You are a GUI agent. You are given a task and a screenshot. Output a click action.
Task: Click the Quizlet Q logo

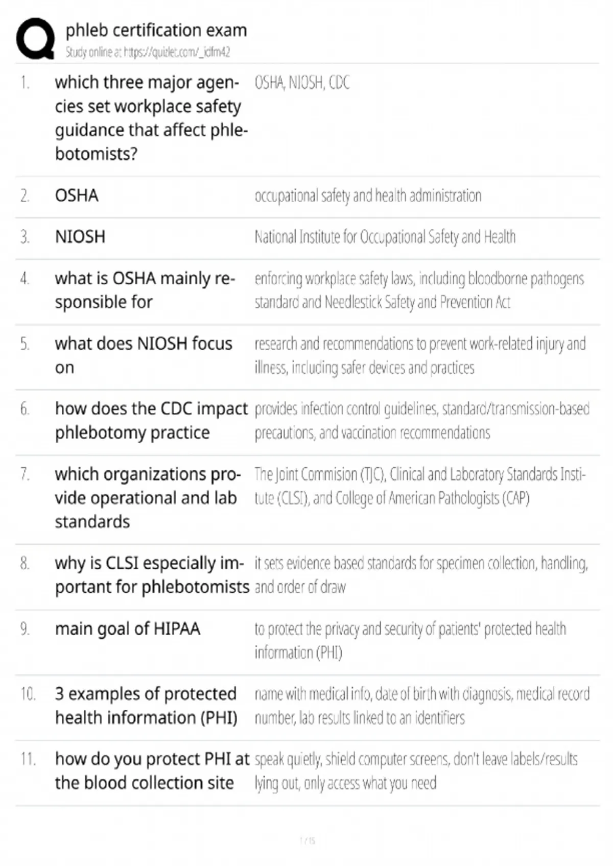(35, 39)
